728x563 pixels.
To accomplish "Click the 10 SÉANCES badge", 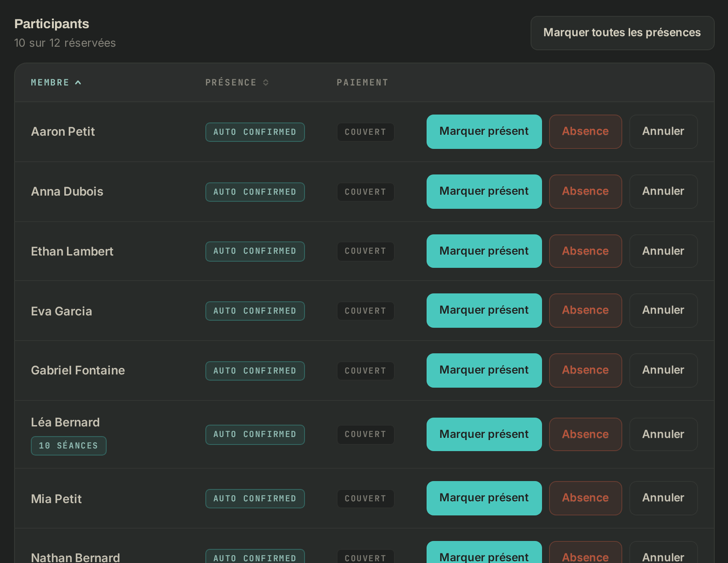I will [x=69, y=446].
